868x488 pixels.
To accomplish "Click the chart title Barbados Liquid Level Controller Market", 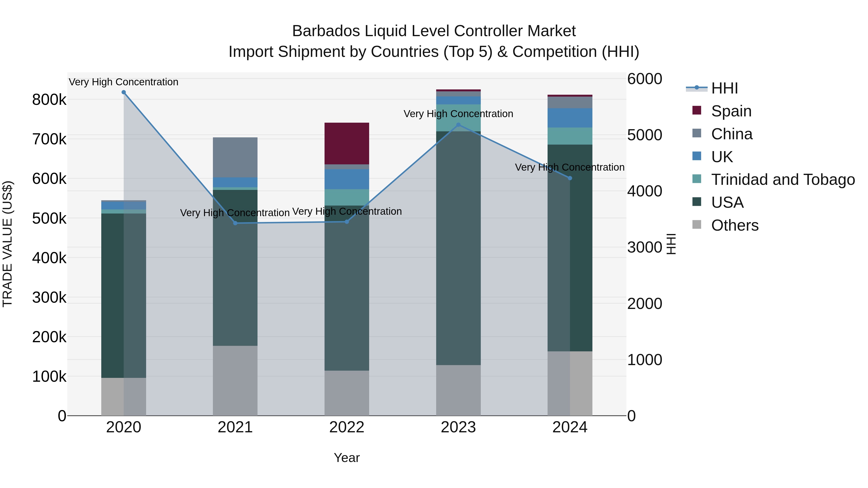I will coord(434,31).
